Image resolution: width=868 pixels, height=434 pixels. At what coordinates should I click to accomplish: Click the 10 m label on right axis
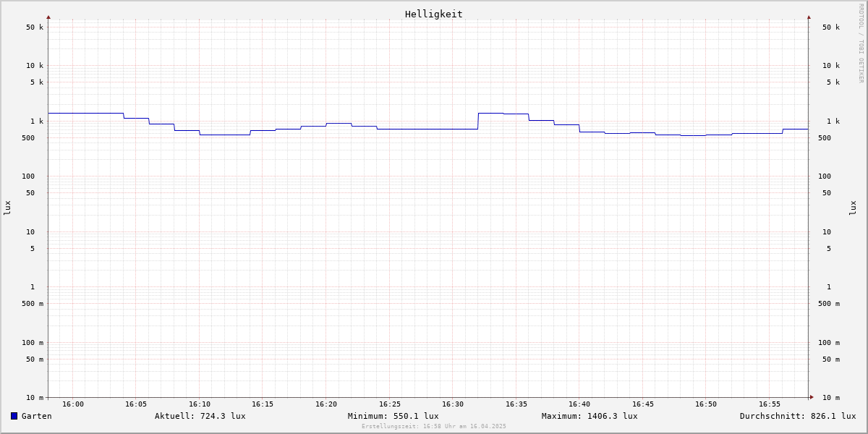pos(831,398)
